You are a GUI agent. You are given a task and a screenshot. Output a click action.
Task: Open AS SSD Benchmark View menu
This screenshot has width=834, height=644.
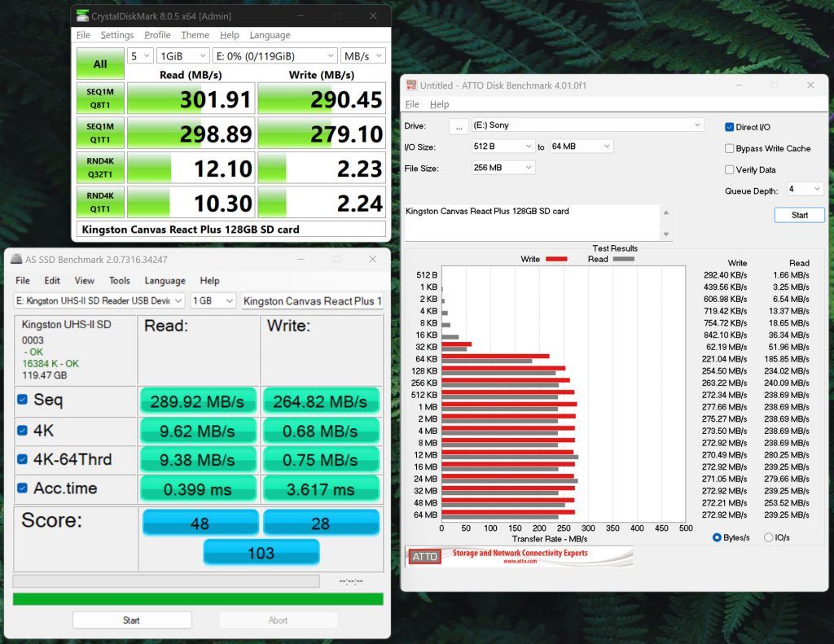point(84,281)
